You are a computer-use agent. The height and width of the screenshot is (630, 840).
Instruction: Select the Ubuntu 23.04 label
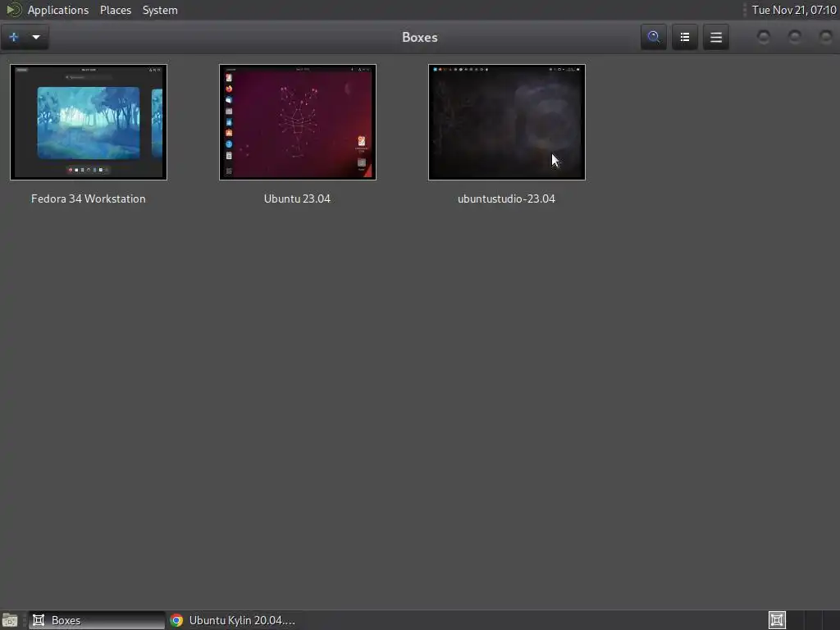pos(297,199)
